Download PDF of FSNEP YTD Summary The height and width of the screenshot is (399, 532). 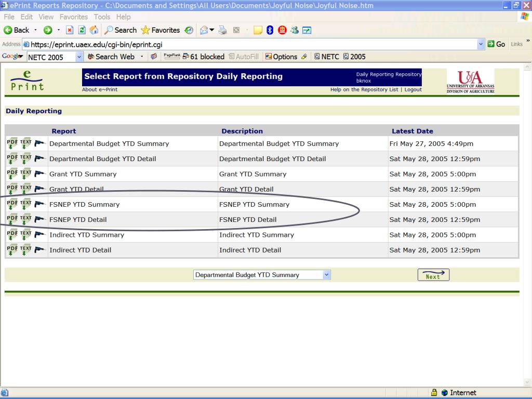pyautogui.click(x=12, y=205)
